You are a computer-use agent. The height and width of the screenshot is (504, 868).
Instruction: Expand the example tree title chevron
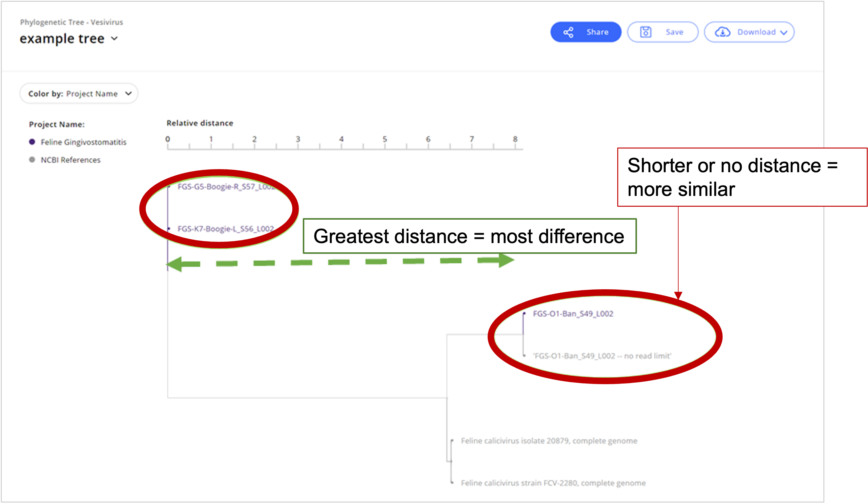point(114,38)
